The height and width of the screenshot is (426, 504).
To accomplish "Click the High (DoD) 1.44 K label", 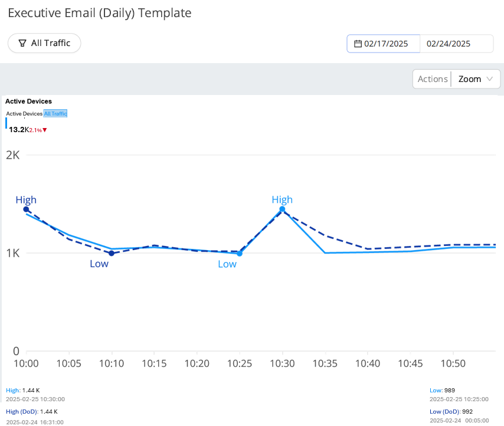I will (x=32, y=412).
